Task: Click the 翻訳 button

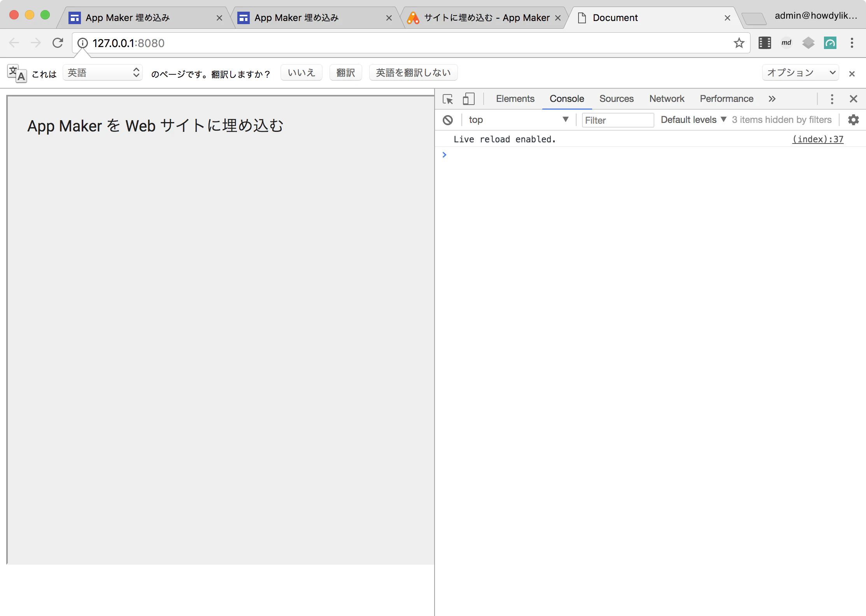Action: tap(345, 73)
